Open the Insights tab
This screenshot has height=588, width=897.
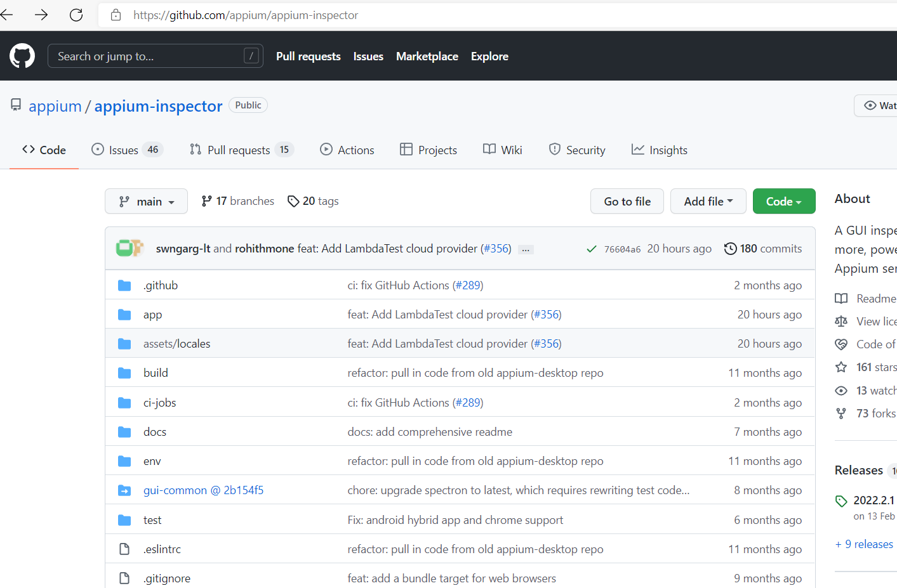[660, 150]
